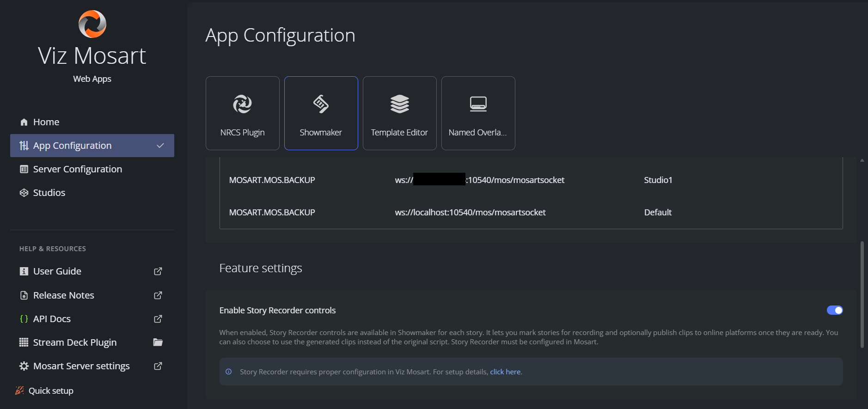This screenshot has height=409, width=868.
Task: Click the Viz Mosart logo
Action: pyautogui.click(x=92, y=24)
